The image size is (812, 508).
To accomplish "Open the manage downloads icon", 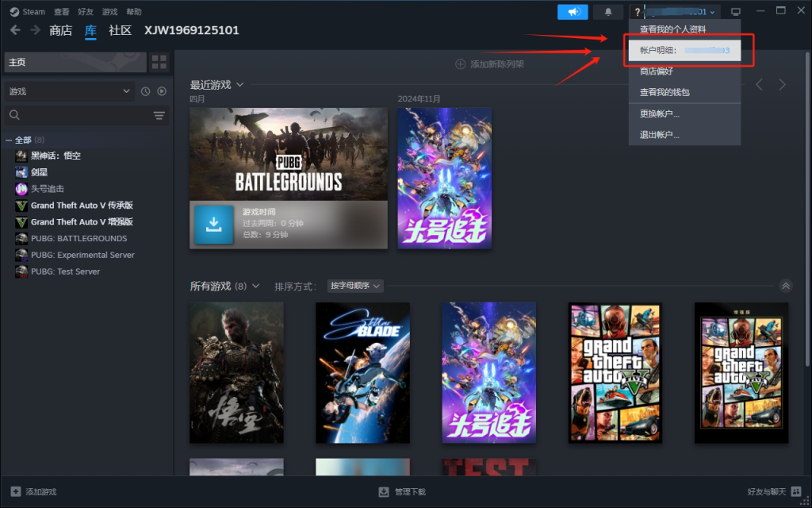I will click(x=384, y=491).
